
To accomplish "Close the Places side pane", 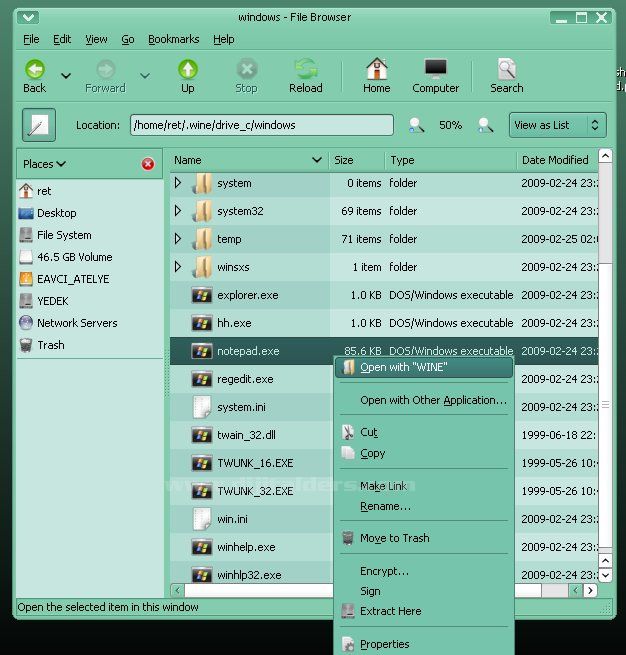I will point(148,164).
